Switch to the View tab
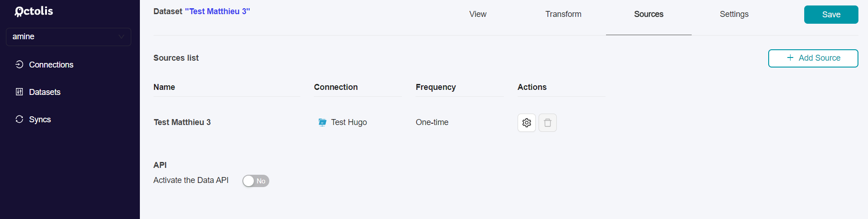Viewport: 868px width, 219px height. click(x=478, y=14)
